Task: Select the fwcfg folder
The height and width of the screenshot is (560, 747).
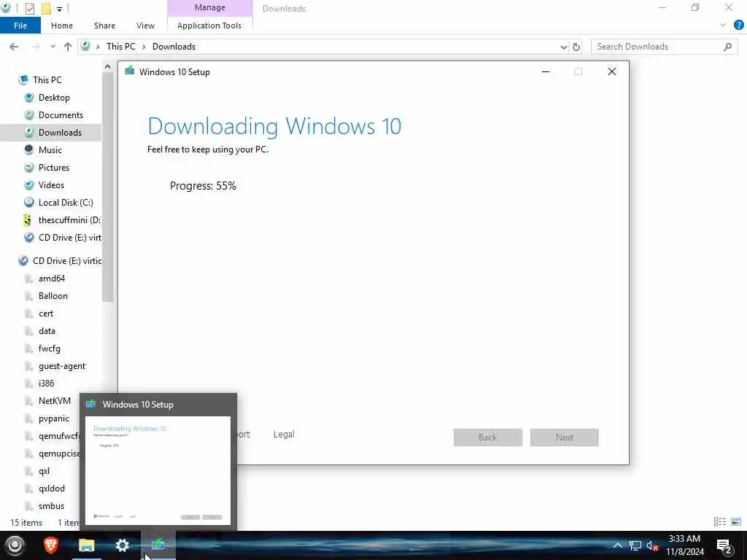Action: coord(49,349)
